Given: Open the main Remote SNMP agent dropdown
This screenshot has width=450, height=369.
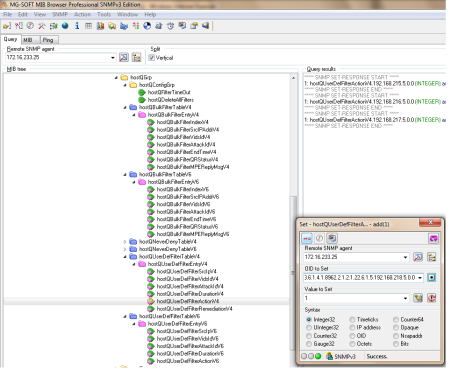Looking at the screenshot, I should click(113, 58).
